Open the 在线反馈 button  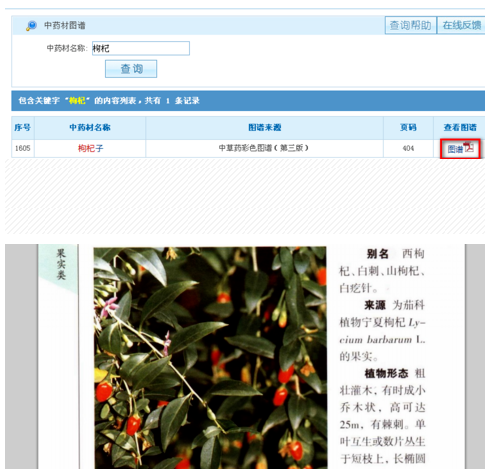[x=461, y=25]
